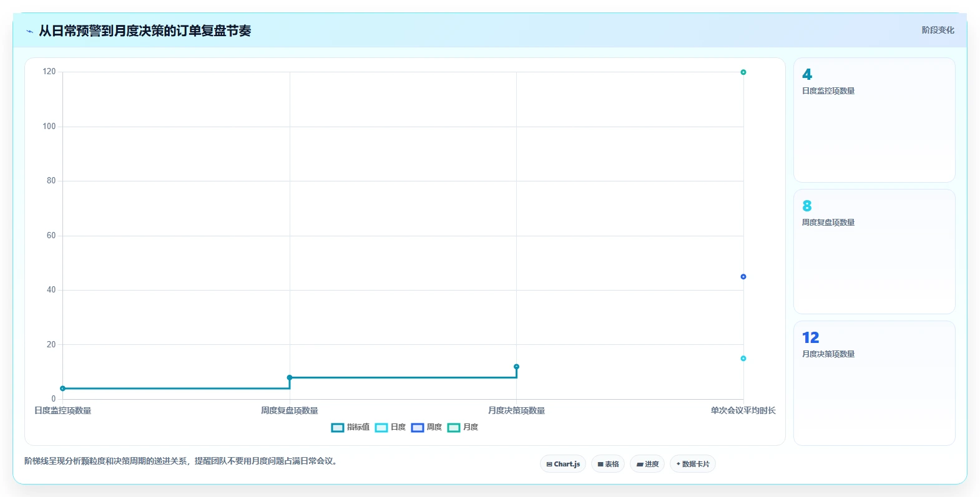980x497 pixels.
Task: Click the blue data point at 45
Action: [x=743, y=277]
